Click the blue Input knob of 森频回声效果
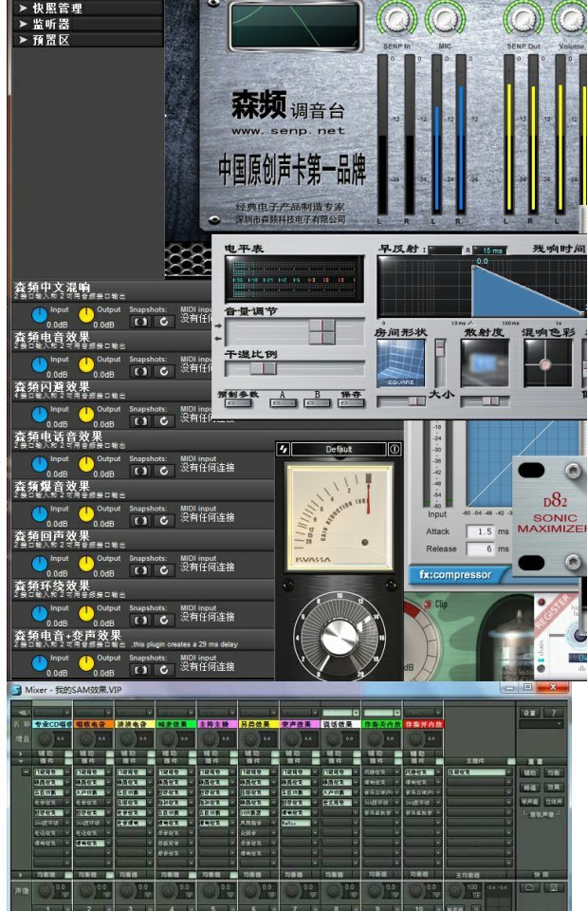 (40, 564)
